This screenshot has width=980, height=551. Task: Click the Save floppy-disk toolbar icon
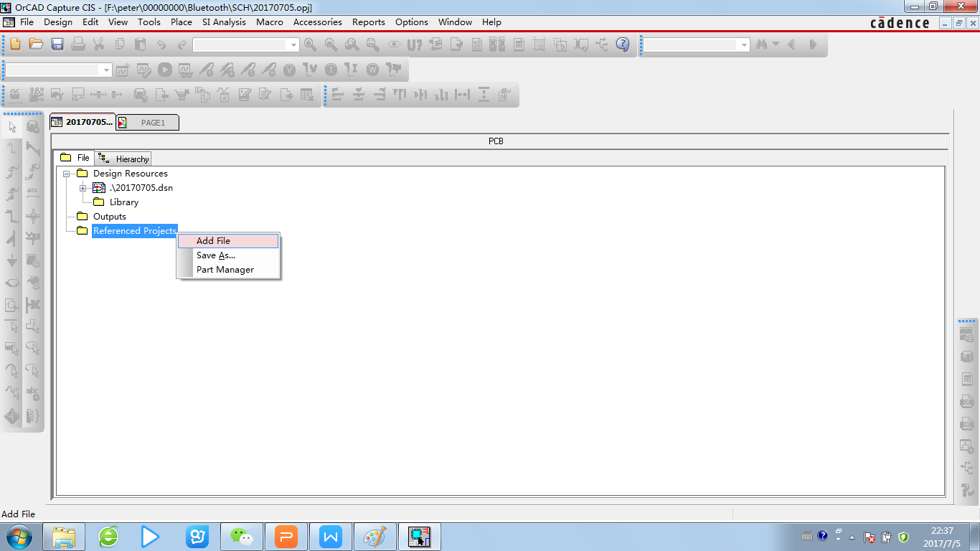click(57, 44)
